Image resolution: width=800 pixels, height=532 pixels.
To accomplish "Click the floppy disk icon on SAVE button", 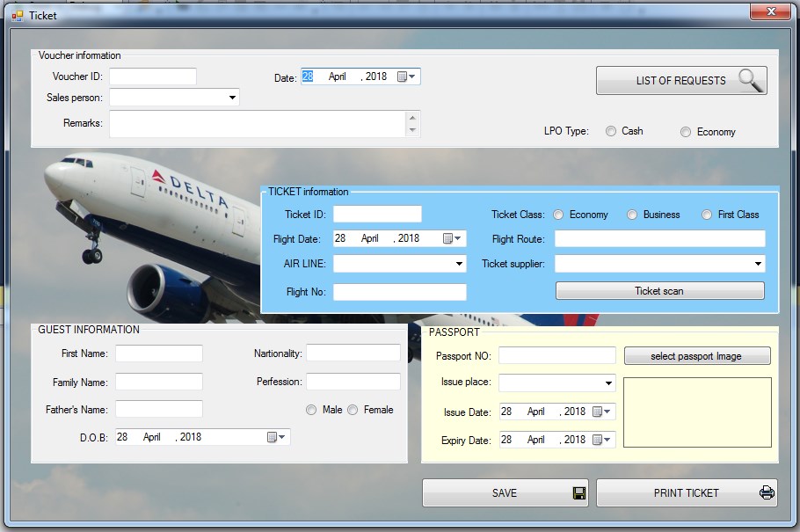I will coord(578,492).
